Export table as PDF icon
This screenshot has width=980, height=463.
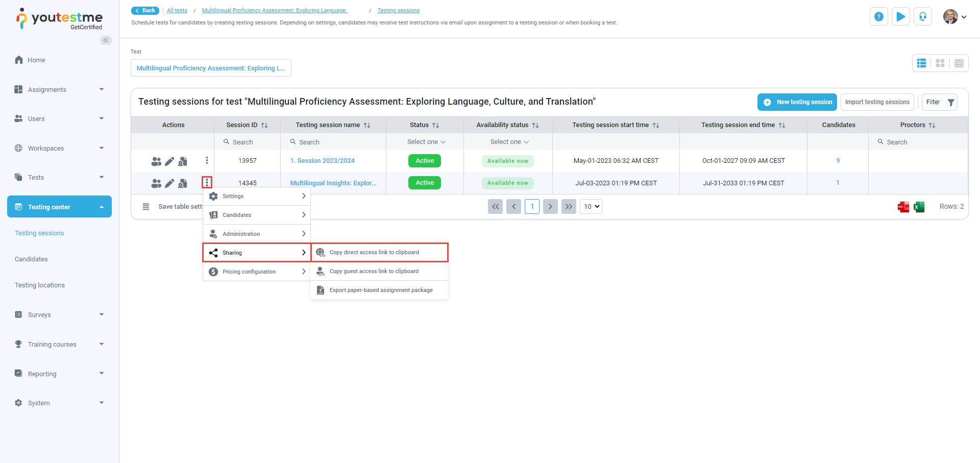[x=903, y=207]
